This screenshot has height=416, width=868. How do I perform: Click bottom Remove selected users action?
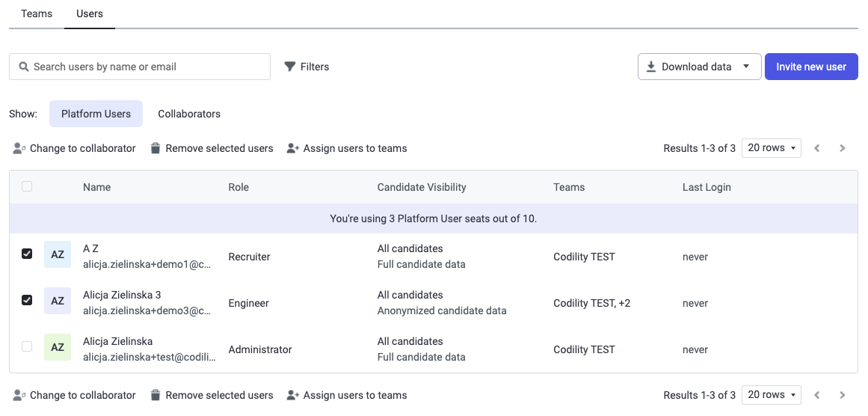(212, 395)
